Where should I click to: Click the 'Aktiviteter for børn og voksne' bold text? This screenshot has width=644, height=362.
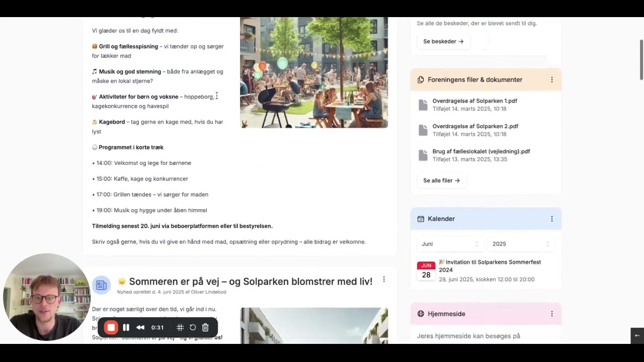(x=138, y=97)
